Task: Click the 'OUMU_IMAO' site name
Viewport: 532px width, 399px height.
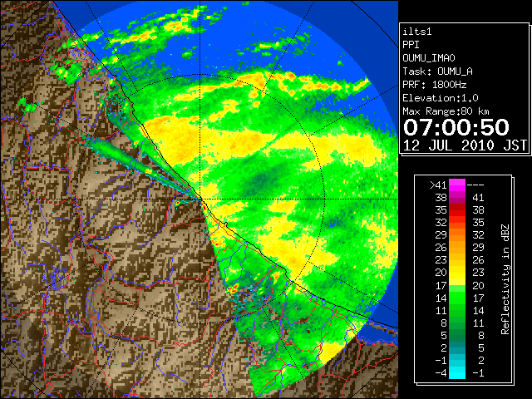Action: [x=429, y=58]
